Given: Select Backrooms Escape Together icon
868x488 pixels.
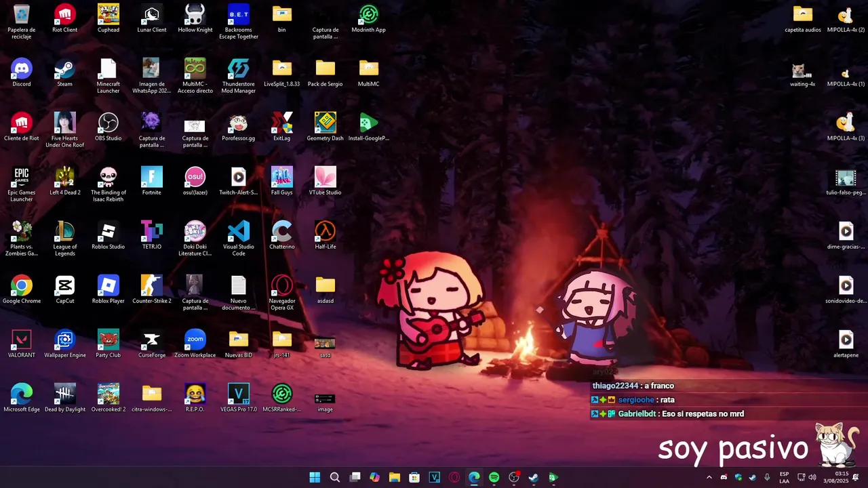Looking at the screenshot, I should [239, 22].
